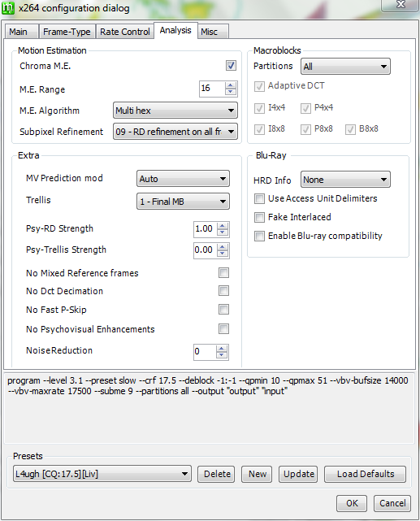Click the x264 dialog title bar icon

[x=8, y=8]
